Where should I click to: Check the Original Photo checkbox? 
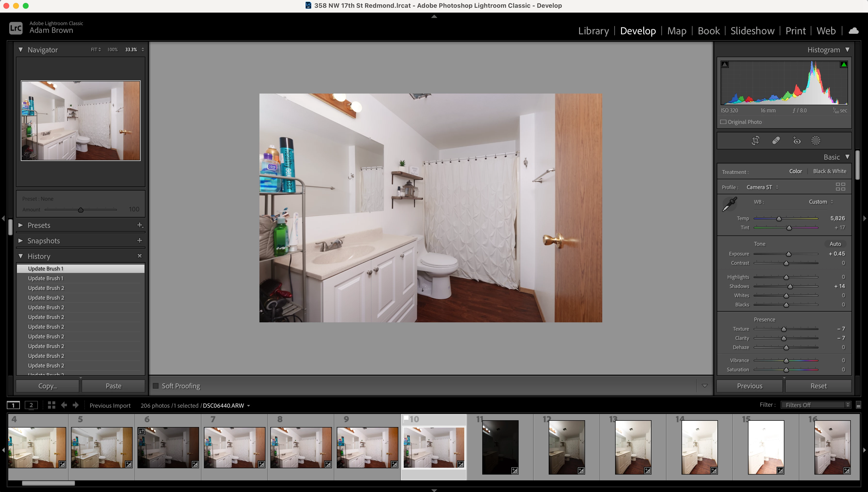[x=723, y=122]
